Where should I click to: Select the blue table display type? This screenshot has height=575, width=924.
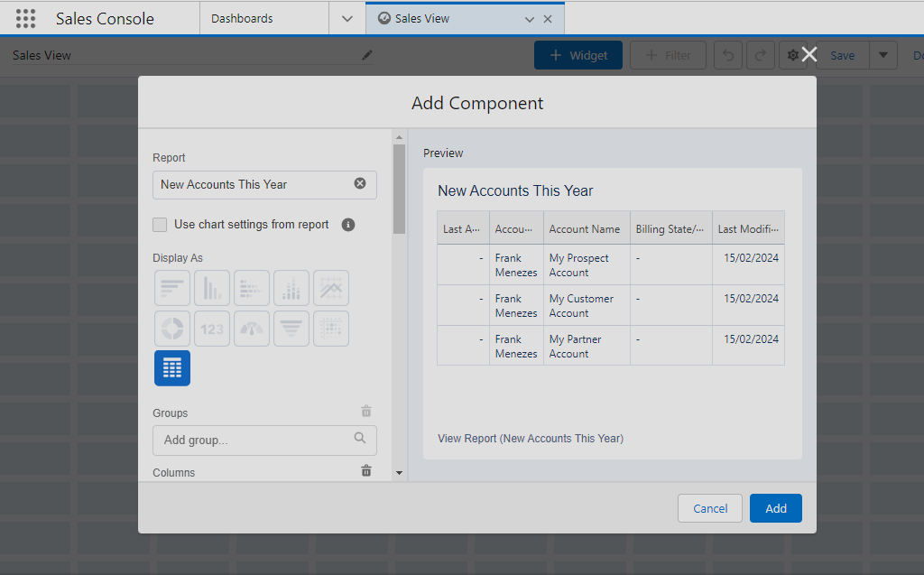tap(172, 368)
